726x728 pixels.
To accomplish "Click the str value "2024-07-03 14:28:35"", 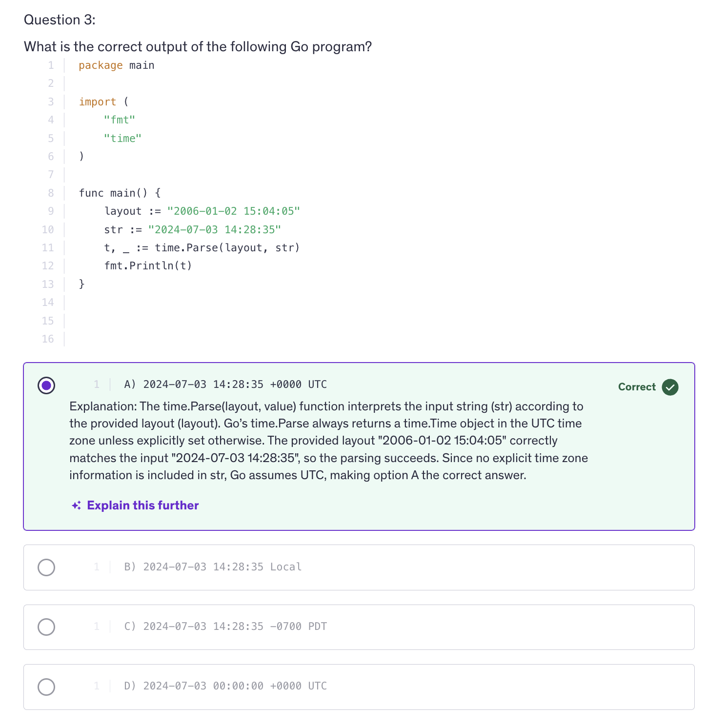I will (x=215, y=230).
